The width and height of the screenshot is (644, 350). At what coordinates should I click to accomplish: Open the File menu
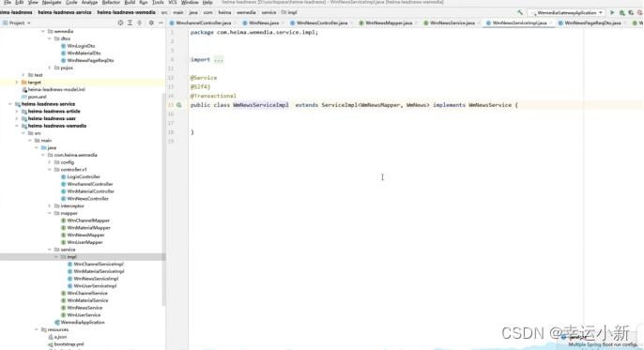[x=8, y=3]
